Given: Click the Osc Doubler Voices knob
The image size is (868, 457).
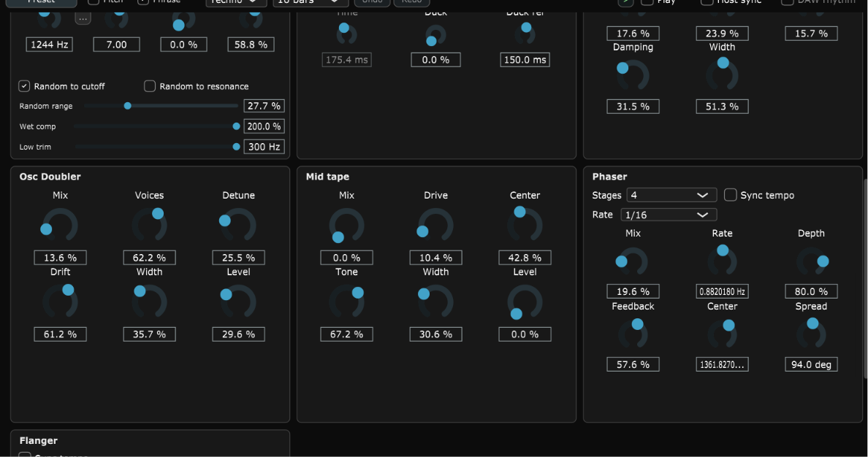Looking at the screenshot, I should click(x=150, y=225).
